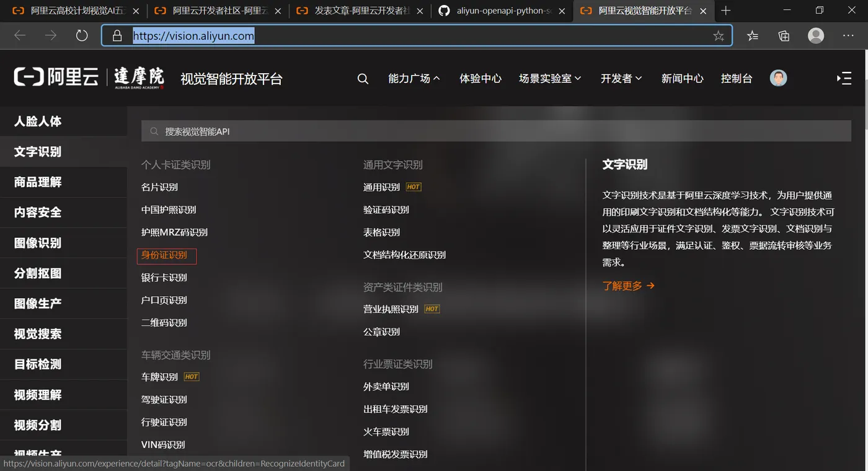
Task: Open the browser settings ellipsis menu
Action: coord(848,36)
